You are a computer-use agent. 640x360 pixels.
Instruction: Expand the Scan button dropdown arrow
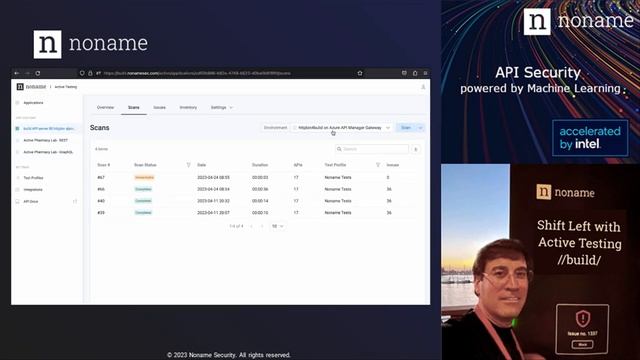420,128
